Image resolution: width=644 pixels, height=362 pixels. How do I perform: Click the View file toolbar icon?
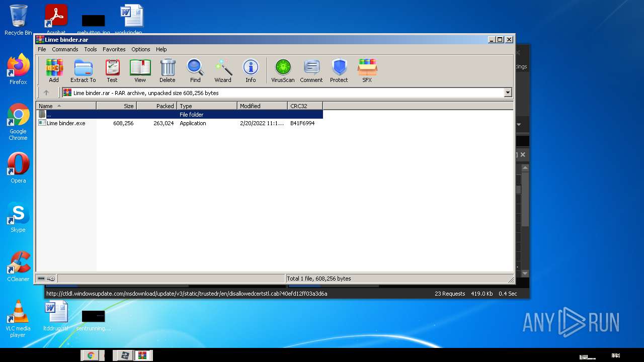[140, 71]
